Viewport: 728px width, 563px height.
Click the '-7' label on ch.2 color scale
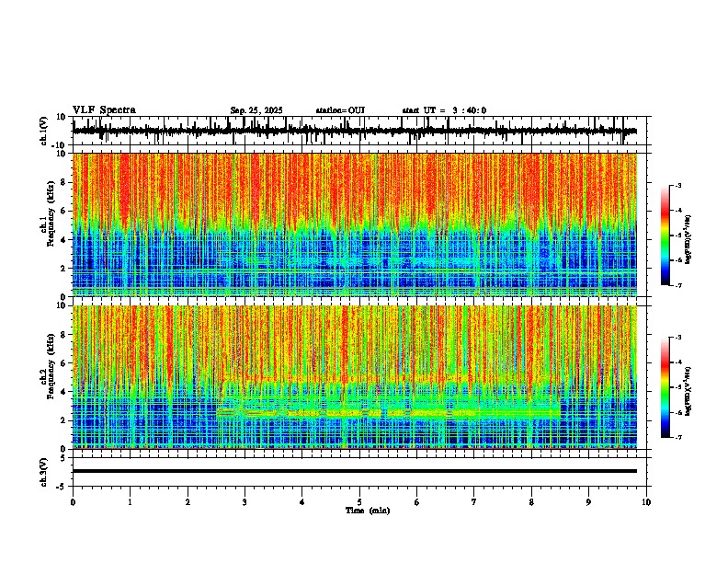pos(678,438)
